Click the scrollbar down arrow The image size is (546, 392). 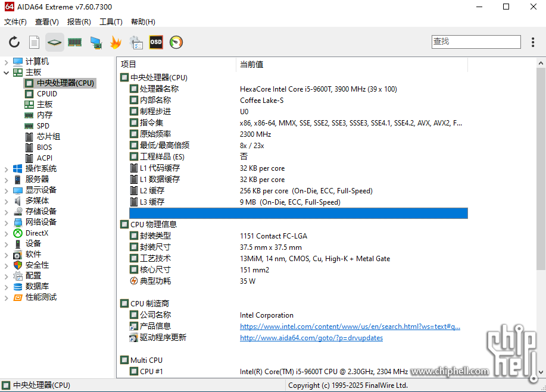541,372
